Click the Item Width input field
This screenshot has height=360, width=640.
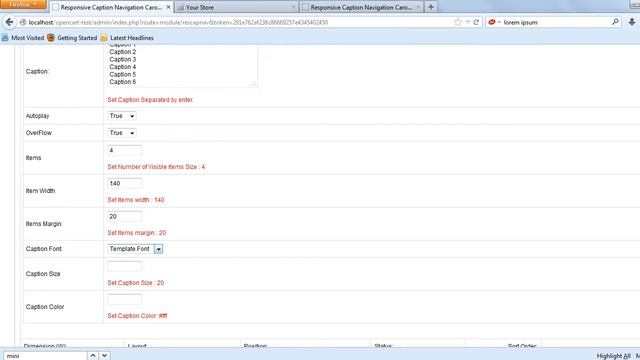point(124,183)
